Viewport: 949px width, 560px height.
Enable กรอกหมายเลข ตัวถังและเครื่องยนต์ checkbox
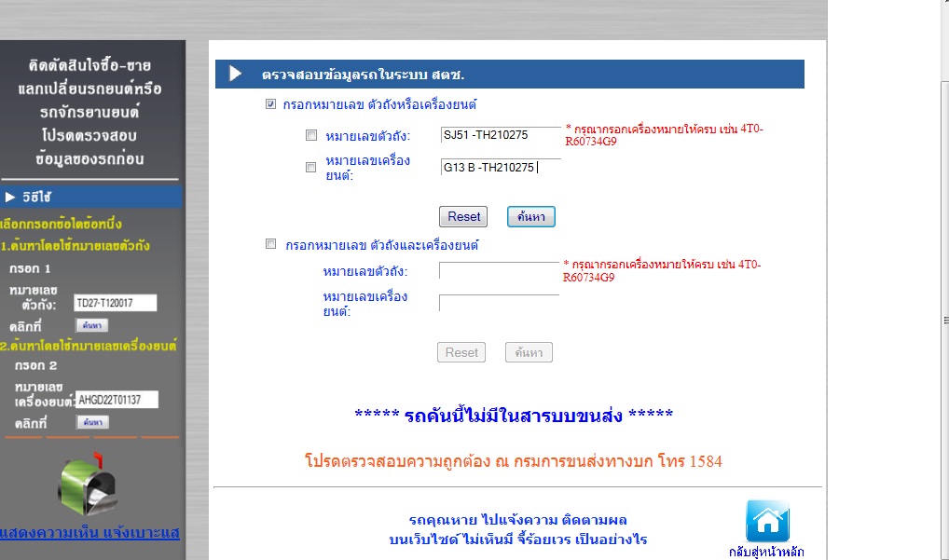click(x=271, y=244)
